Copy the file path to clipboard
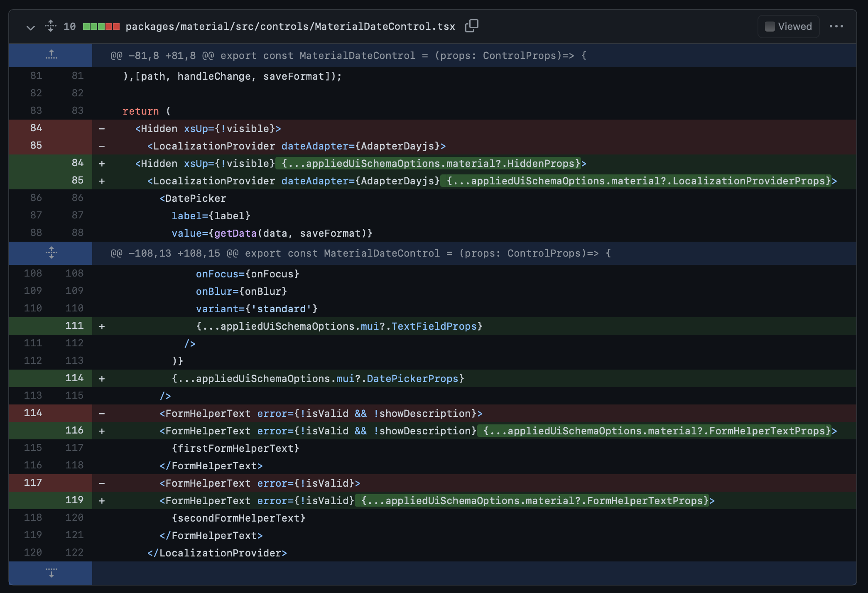Screen dimensions: 868x593 (471, 26)
